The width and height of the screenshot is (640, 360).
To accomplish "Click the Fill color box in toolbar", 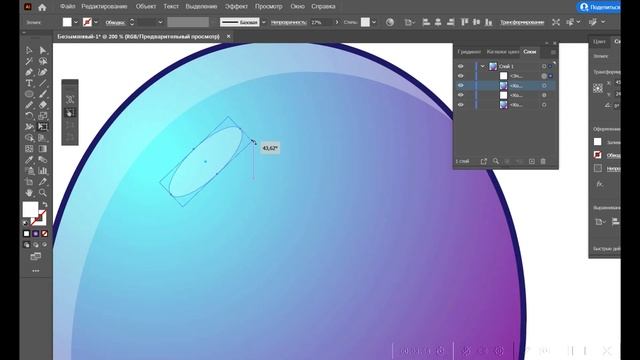I will pos(30,209).
